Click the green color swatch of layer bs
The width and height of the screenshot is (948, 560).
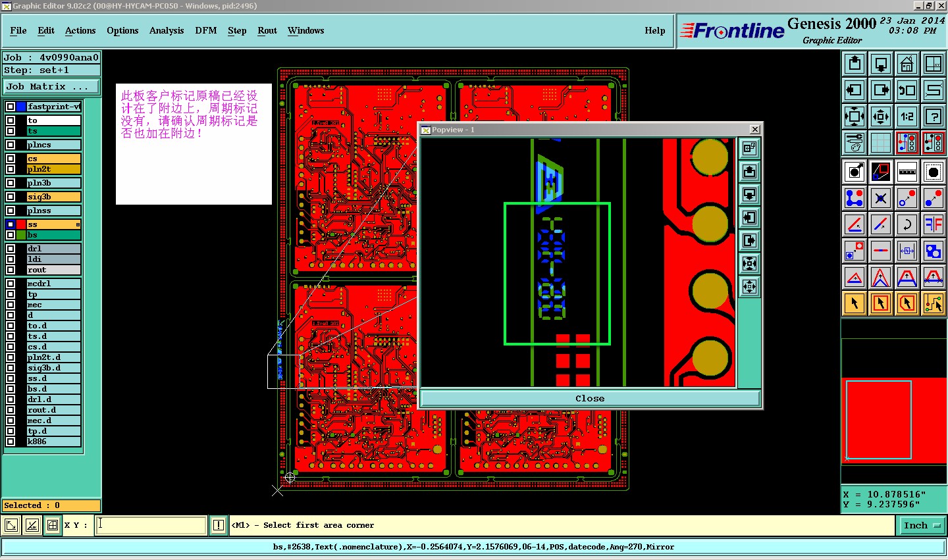tap(21, 235)
